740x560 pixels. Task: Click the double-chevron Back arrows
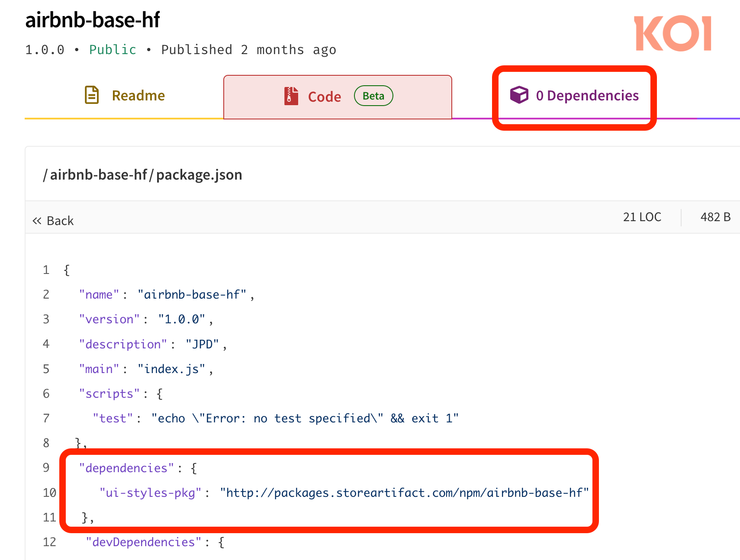click(x=37, y=220)
